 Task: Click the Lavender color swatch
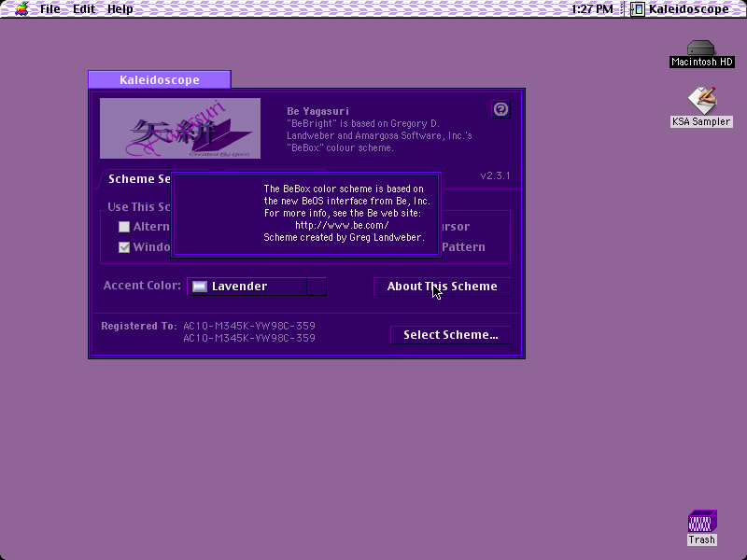click(x=200, y=287)
